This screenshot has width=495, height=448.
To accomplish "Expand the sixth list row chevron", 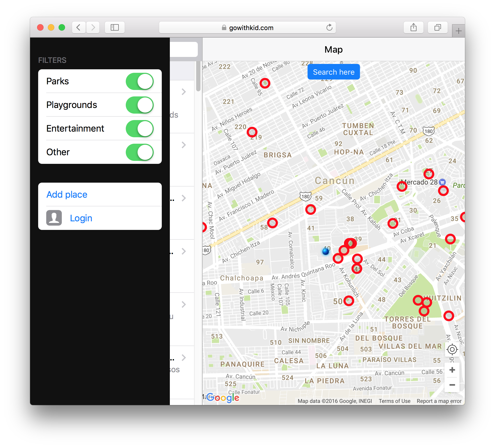I will pyautogui.click(x=184, y=358).
